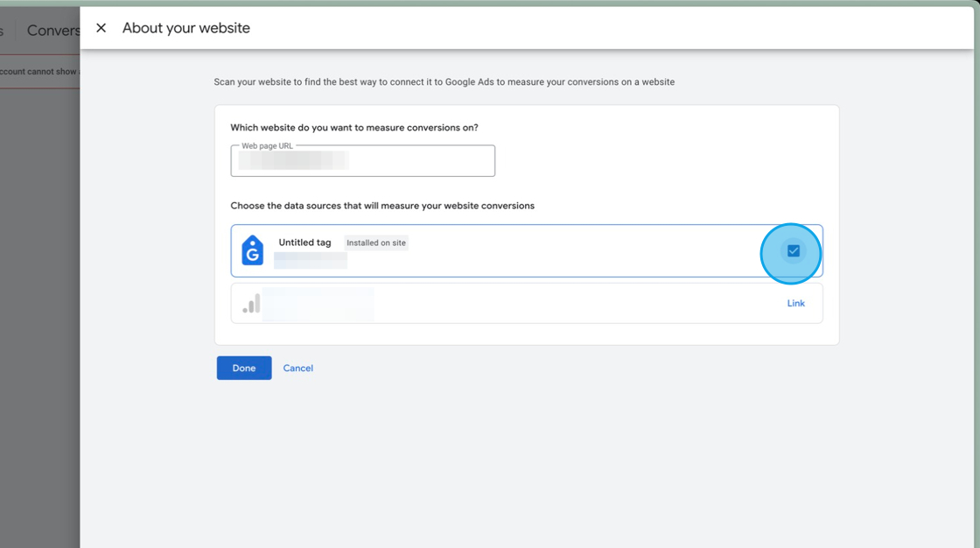980x548 pixels.
Task: Click "Link" next to the Analytics source
Action: click(795, 303)
